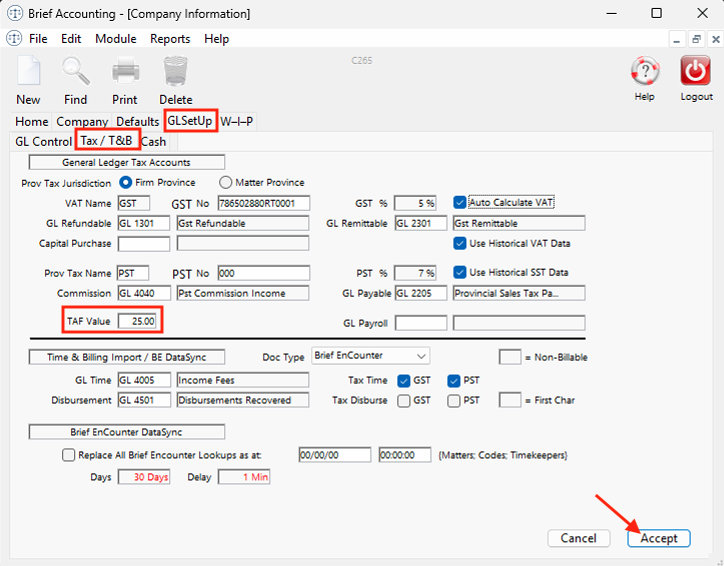
Task: Switch to the Company tab
Action: [82, 121]
